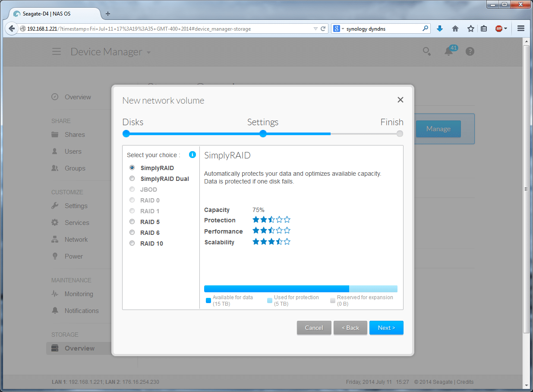Viewport: 533px width, 392px height.
Task: Click the Cancel button
Action: coord(314,328)
